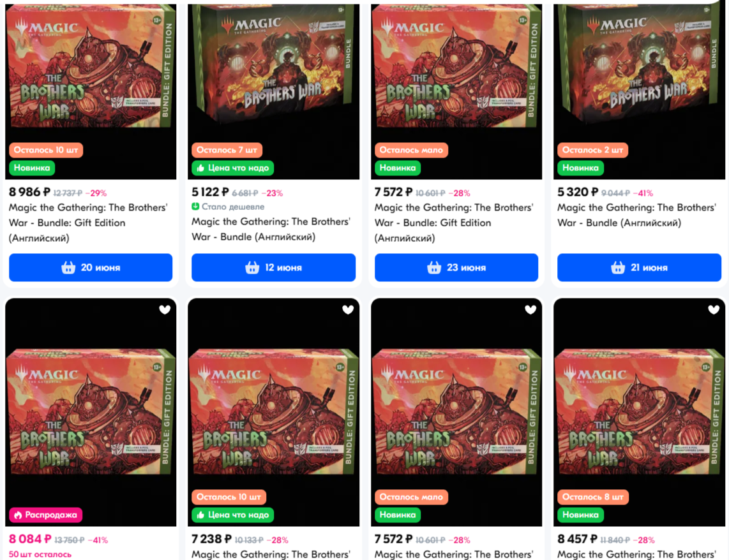Click the 'Новинка' badge on the 8 457 ₽ item
729x560 pixels.
580,515
